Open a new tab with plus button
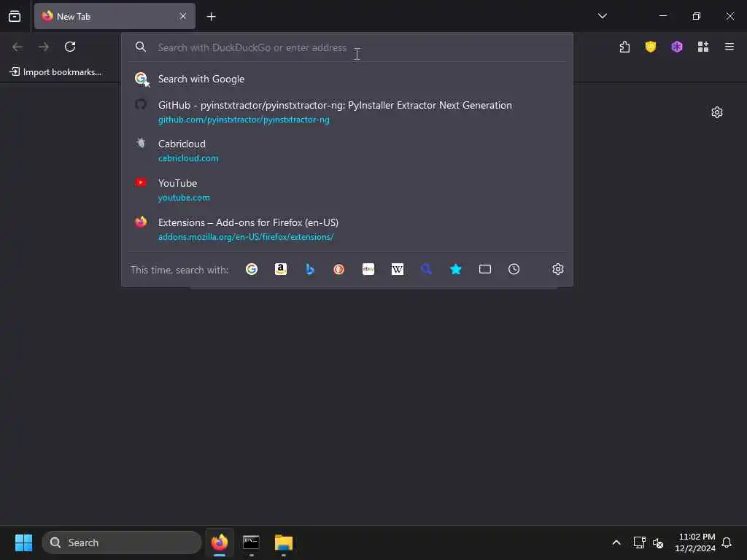 tap(211, 17)
